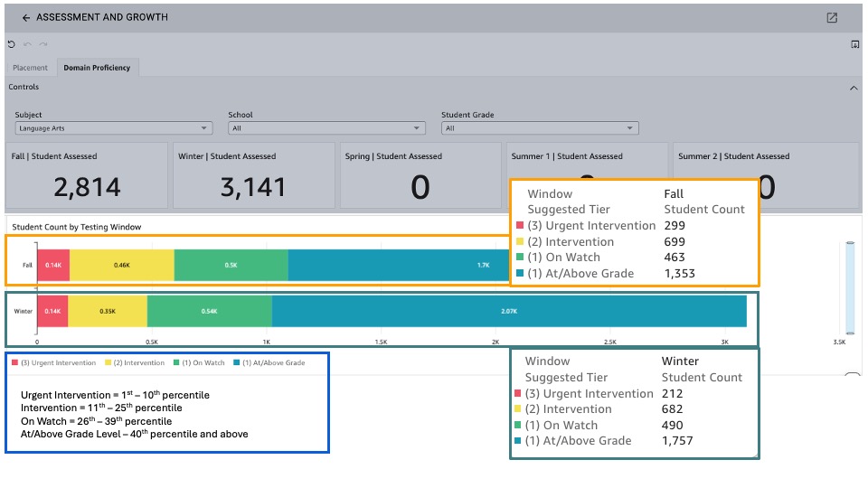Switch to the Placement tab
The image size is (868, 488).
coord(31,68)
